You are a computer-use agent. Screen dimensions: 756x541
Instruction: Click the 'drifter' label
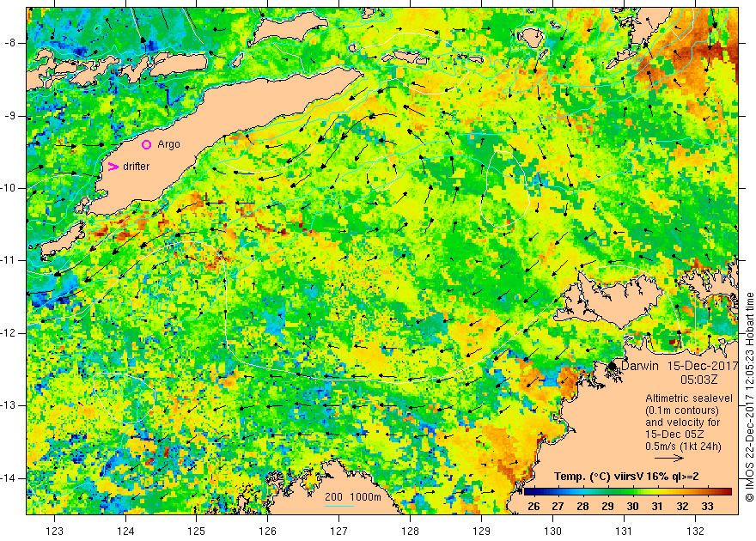click(x=137, y=167)
